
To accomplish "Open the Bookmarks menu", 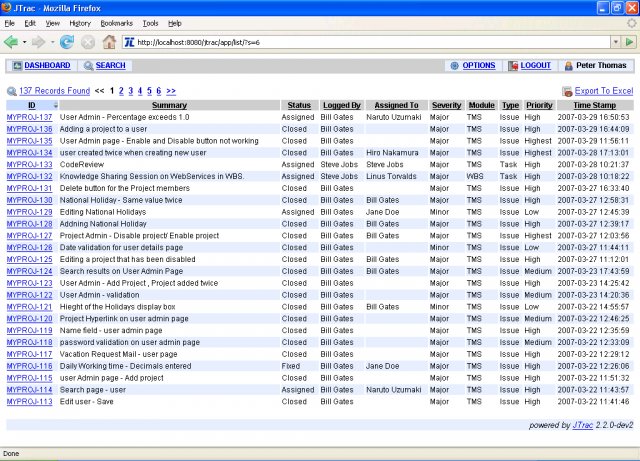I will click(x=116, y=22).
